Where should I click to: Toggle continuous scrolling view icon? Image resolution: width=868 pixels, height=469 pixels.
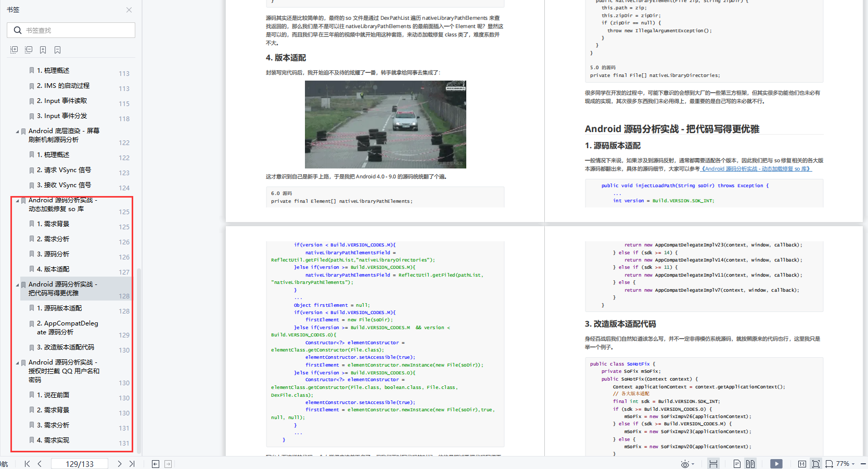[x=713, y=464]
